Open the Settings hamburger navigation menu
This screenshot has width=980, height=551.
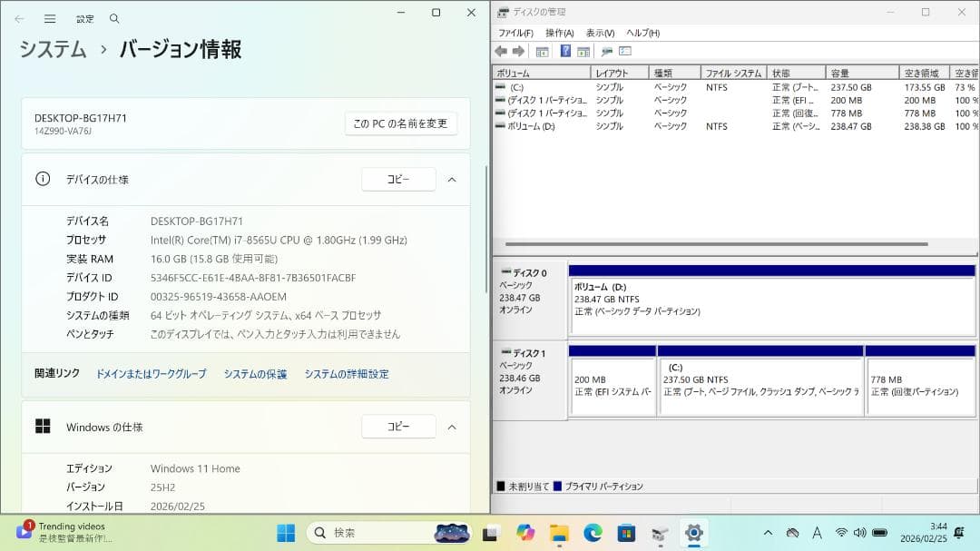[x=50, y=19]
